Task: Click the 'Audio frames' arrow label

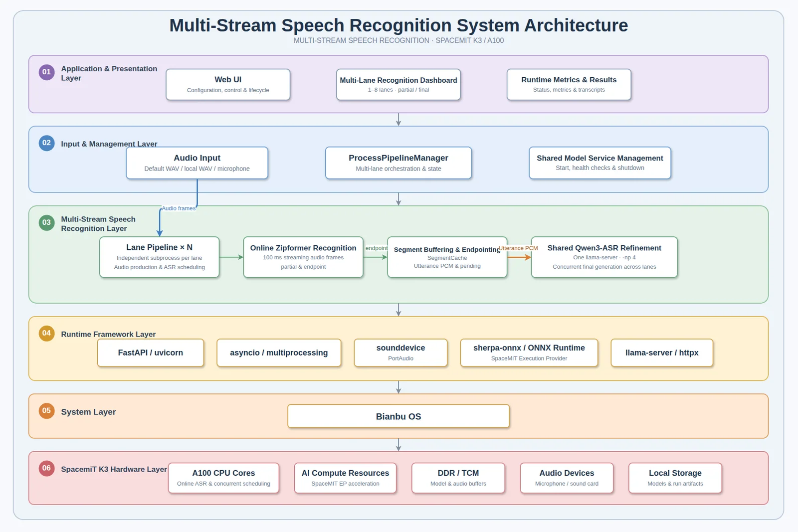Action: tap(179, 208)
